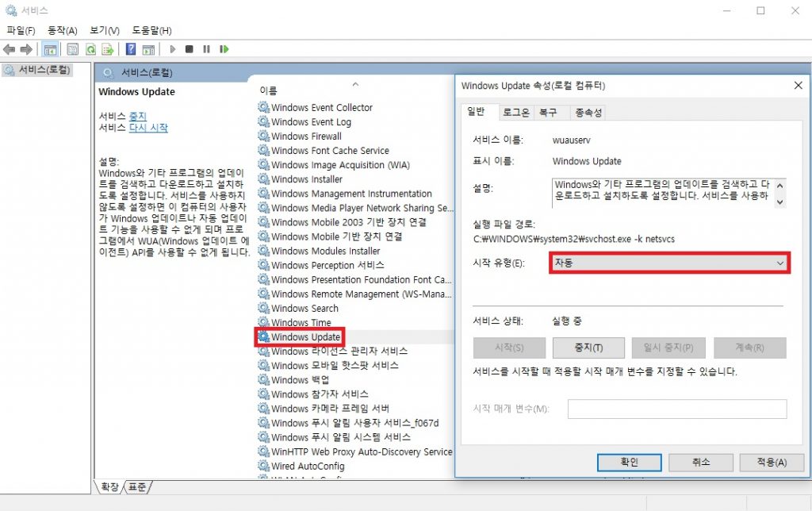Select WinHTTP Web Proxy Auto-Discovery Service row
Image resolution: width=812 pixels, height=511 pixels.
[354, 452]
